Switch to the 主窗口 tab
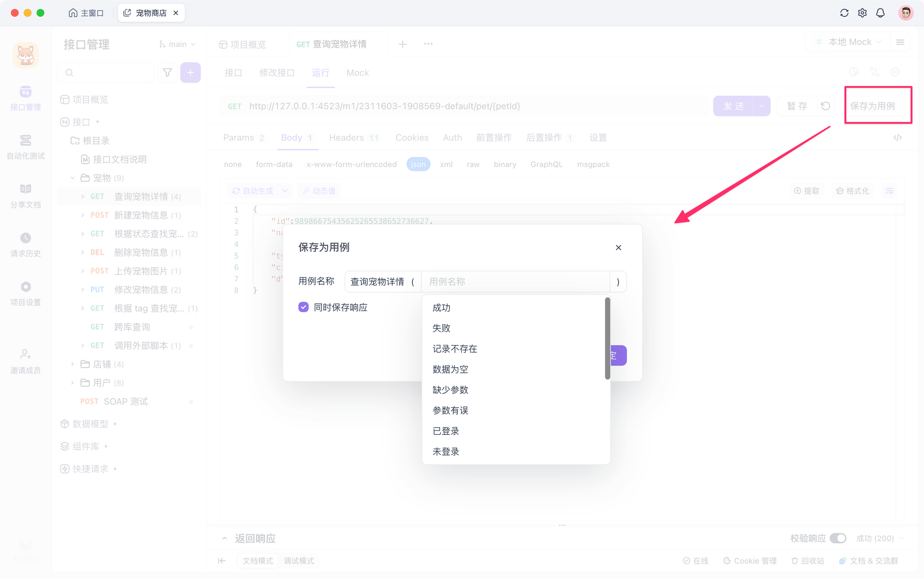The width and height of the screenshot is (924, 578). pos(86,13)
